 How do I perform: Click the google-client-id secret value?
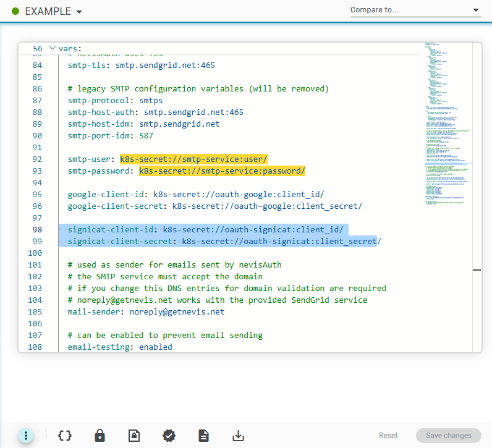(239, 195)
